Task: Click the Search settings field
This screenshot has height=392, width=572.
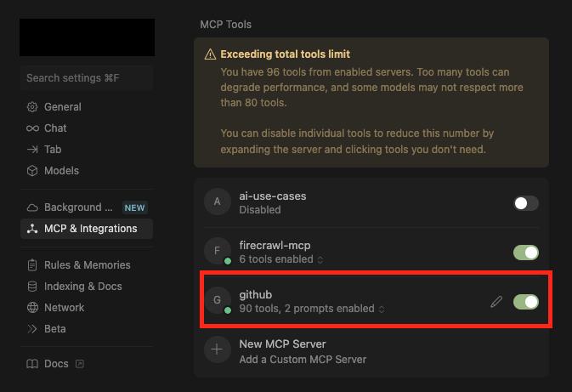Action: 87,78
